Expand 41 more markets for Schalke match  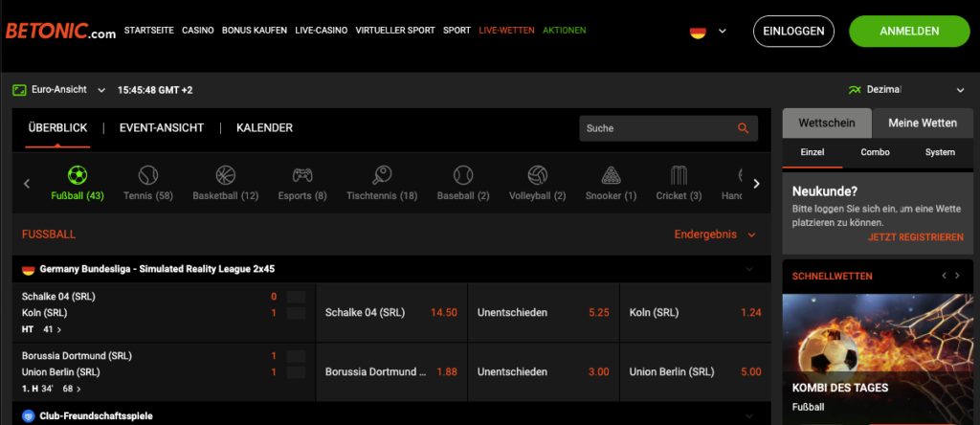tap(53, 329)
